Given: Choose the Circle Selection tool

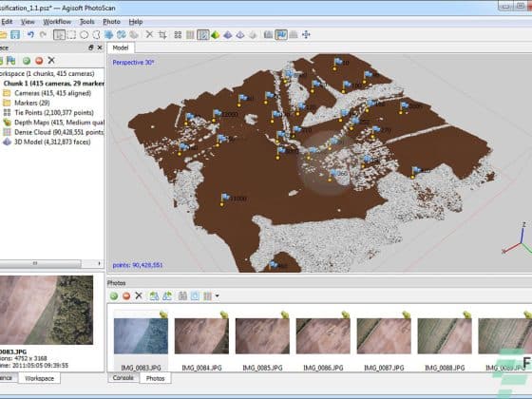Looking at the screenshot, I should (x=85, y=34).
